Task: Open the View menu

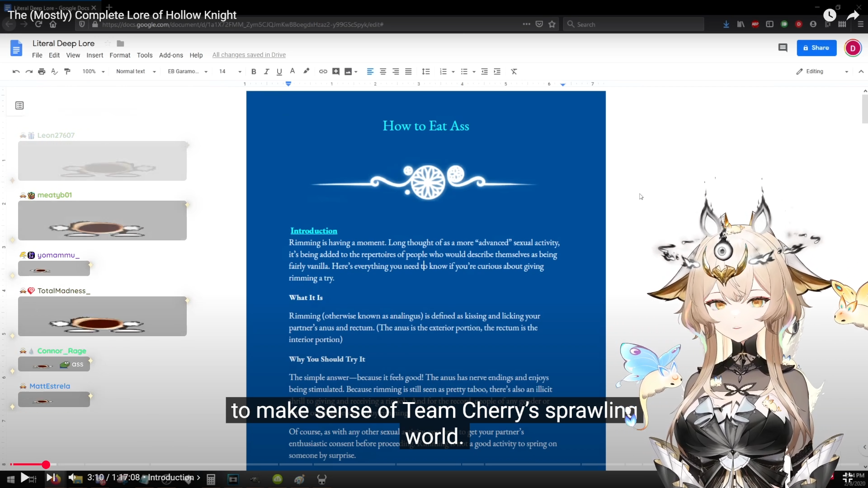Action: tap(73, 55)
